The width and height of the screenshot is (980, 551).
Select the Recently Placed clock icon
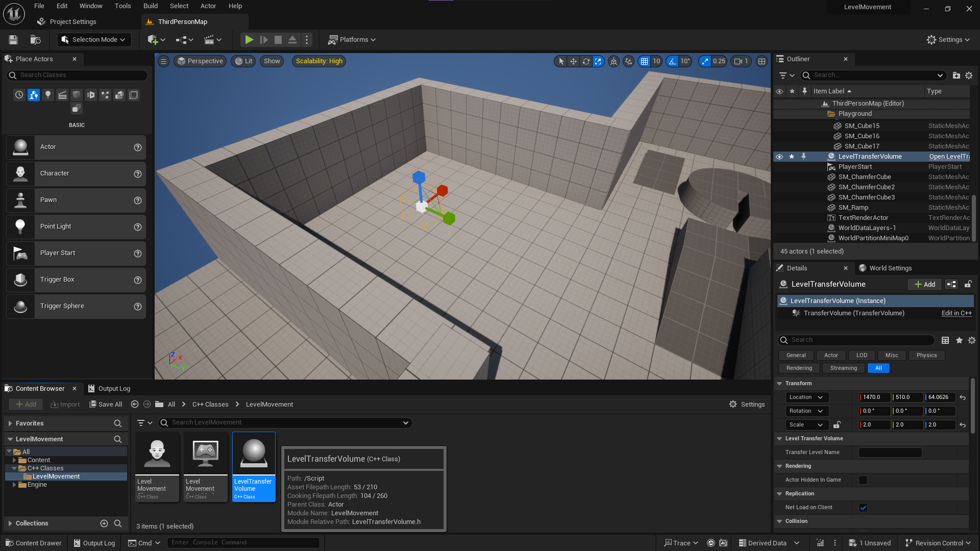pos(19,95)
